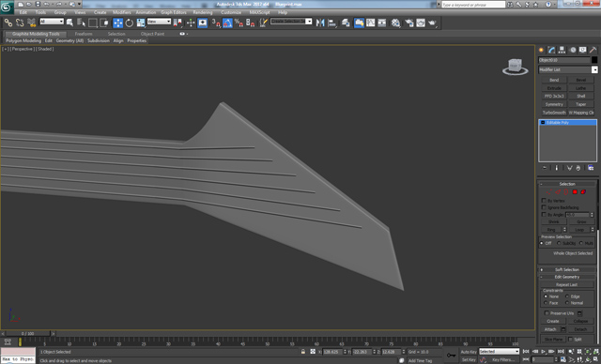Select SubObj preview selection radio
The image size is (601, 364).
point(559,243)
